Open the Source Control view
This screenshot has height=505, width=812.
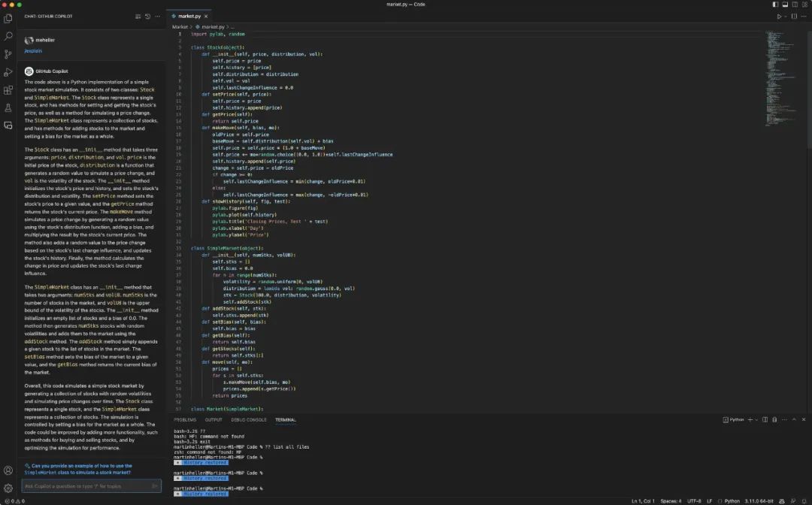(8, 54)
